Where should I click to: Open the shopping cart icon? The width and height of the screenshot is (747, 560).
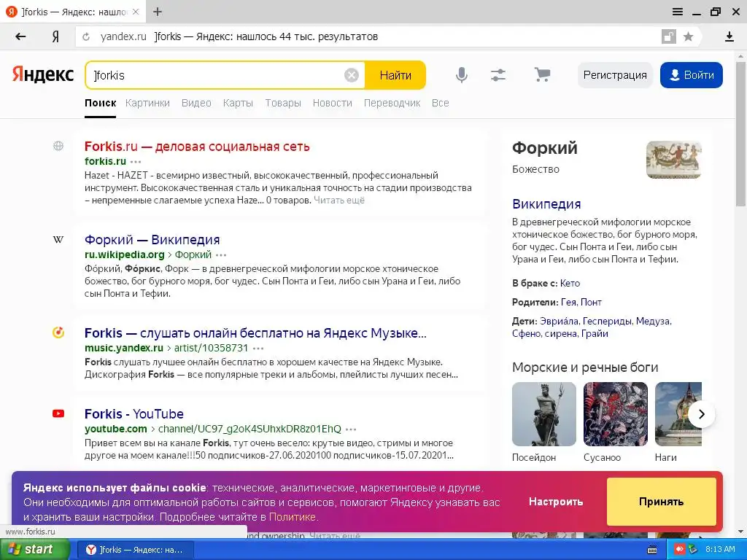(542, 74)
